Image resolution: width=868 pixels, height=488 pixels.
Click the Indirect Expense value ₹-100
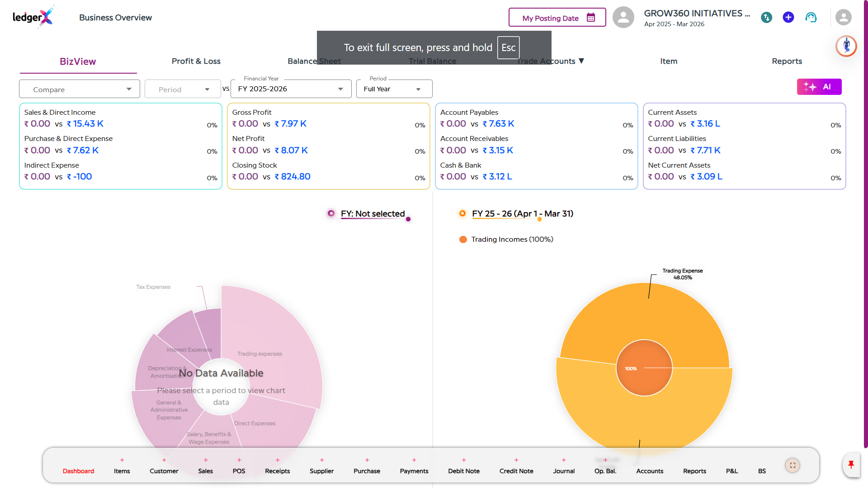[80, 177]
